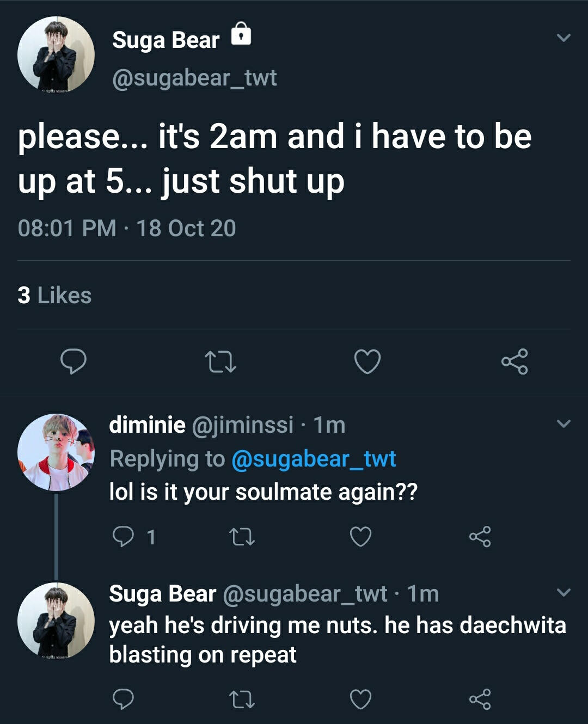Reply to the main Suga Bear tweet

point(73,361)
